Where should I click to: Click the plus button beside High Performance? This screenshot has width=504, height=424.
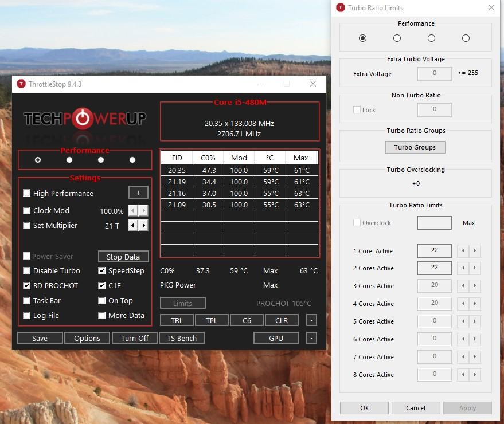[x=138, y=193]
